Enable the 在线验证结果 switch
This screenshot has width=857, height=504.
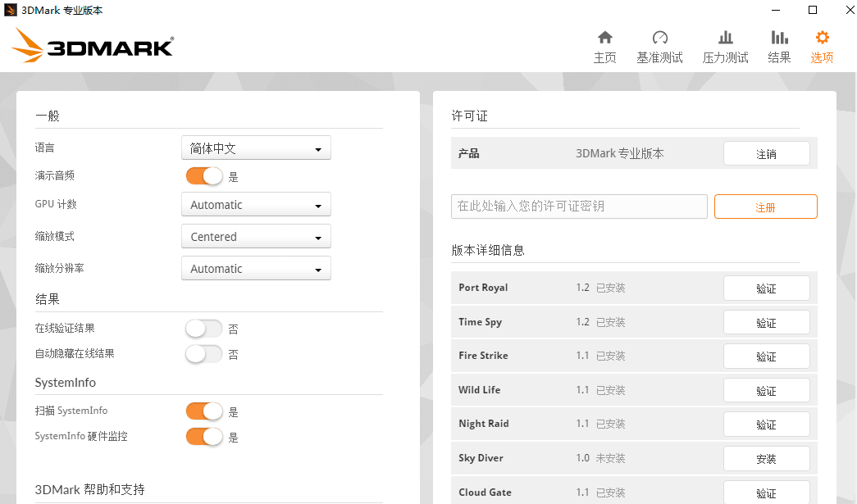[x=204, y=328]
